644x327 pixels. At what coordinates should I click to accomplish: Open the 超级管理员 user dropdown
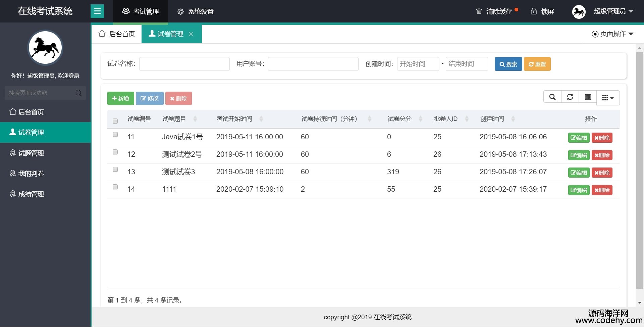[613, 11]
